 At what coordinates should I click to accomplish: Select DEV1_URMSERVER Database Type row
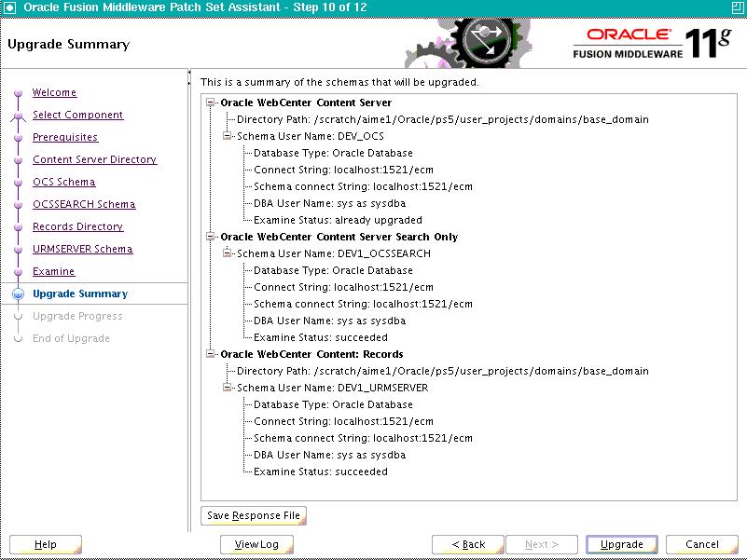click(x=333, y=404)
